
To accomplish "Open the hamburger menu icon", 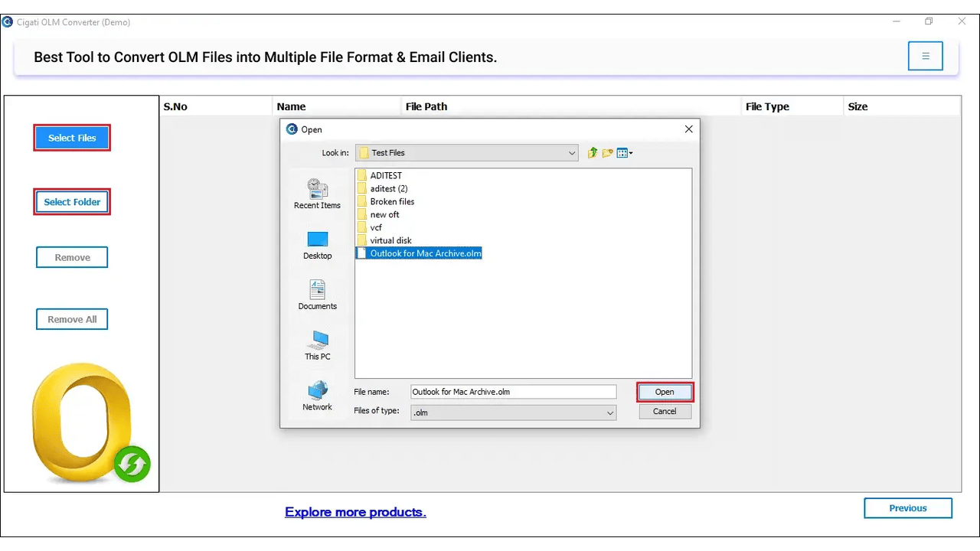I will pos(925,56).
